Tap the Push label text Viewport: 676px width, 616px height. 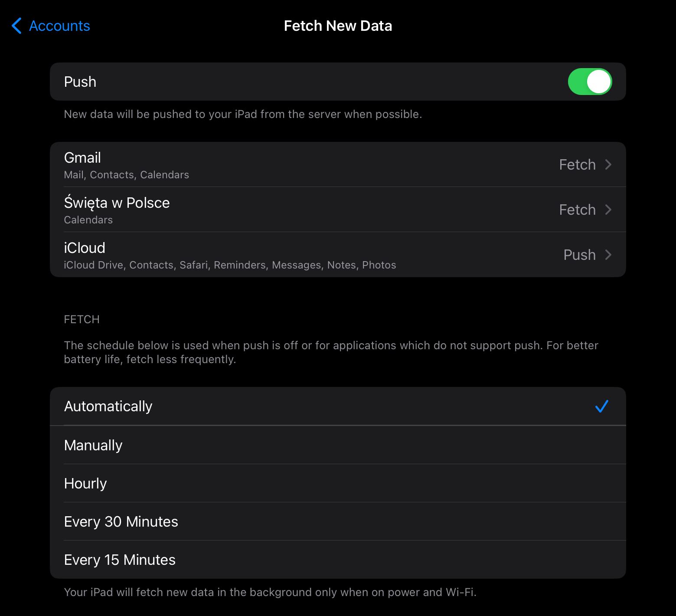pos(80,82)
